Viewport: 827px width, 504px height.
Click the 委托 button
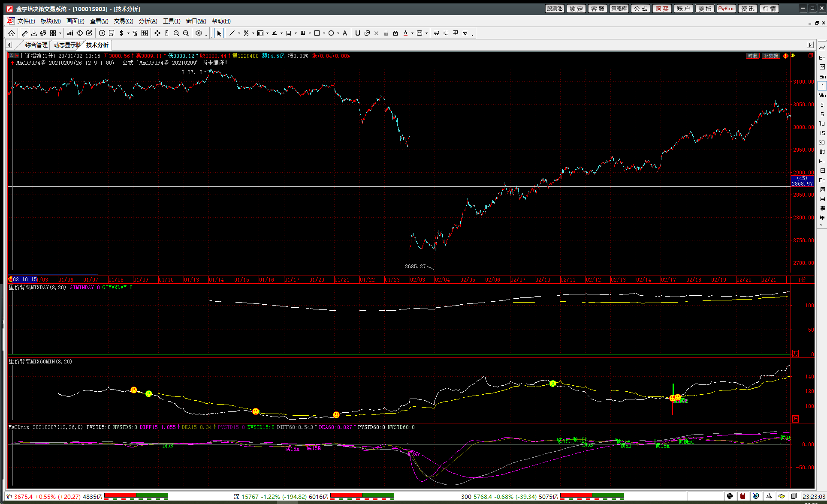(705, 9)
